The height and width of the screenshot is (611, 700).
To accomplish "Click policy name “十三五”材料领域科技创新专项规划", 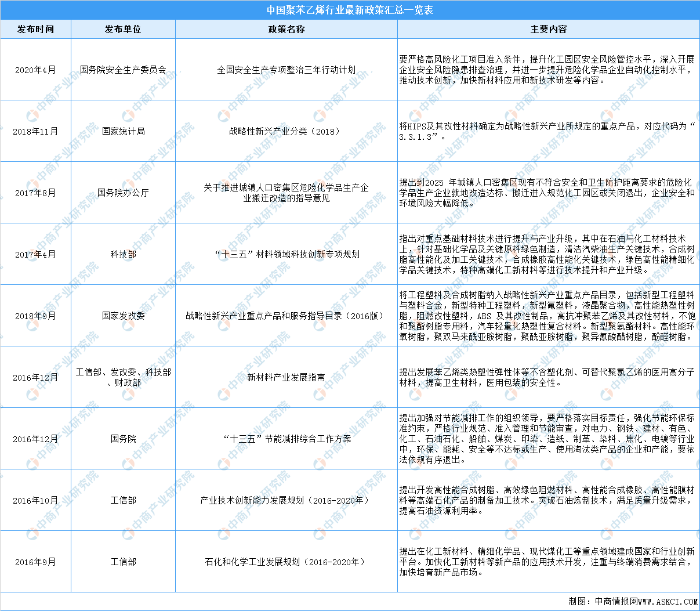I will (x=286, y=254).
